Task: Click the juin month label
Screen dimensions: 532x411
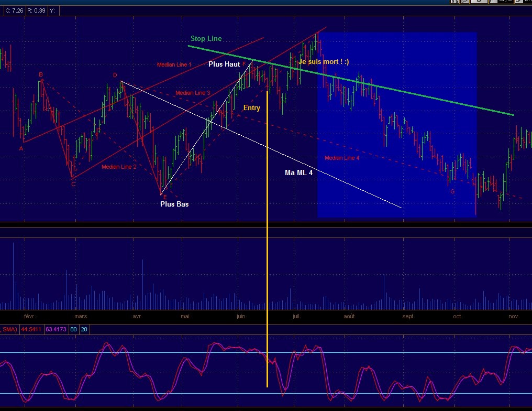Action: click(x=241, y=316)
